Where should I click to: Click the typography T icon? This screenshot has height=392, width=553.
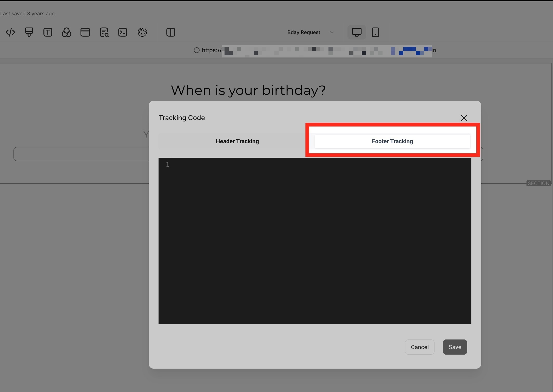48,32
